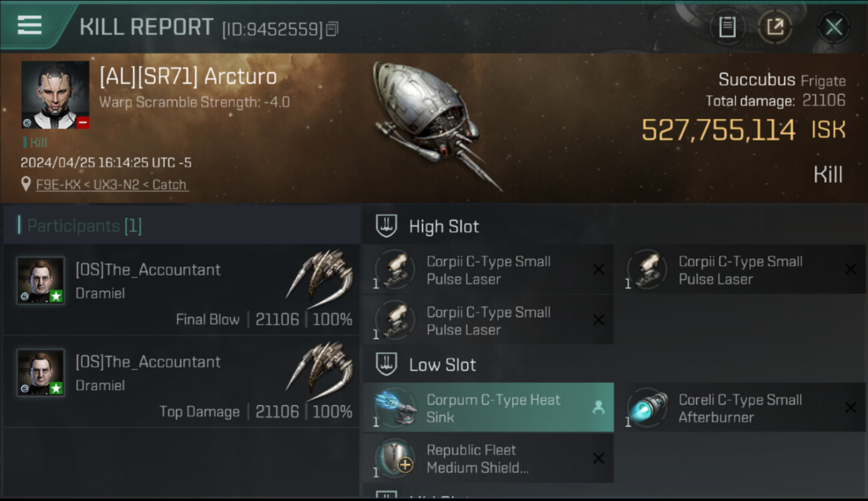Open the F9E-KX location link
This screenshot has width=868, height=501.
tap(112, 184)
